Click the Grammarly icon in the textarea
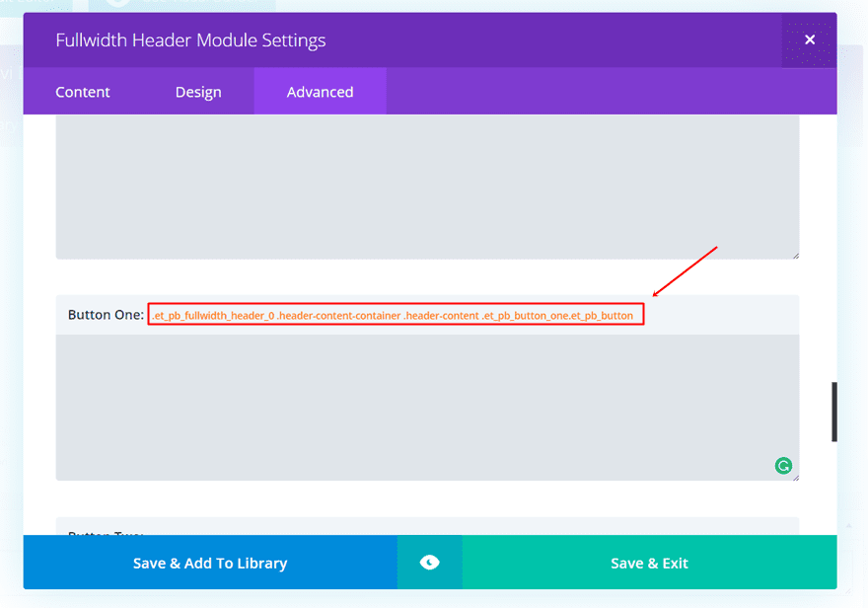868x608 pixels. coord(783,466)
